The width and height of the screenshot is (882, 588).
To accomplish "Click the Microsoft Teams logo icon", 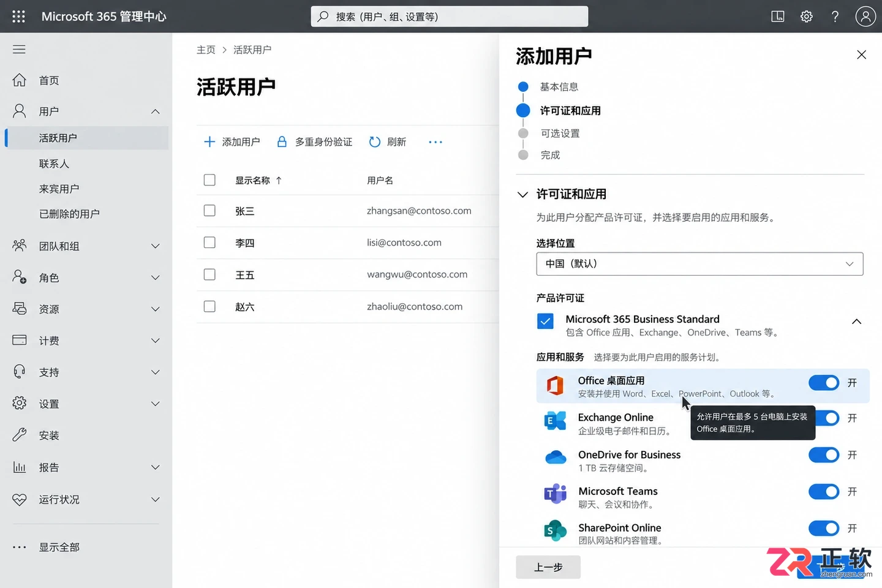I will click(555, 494).
